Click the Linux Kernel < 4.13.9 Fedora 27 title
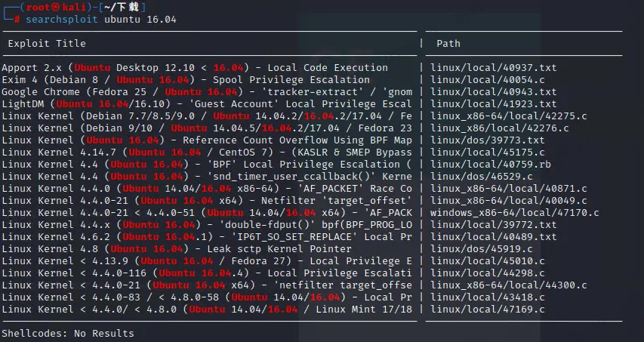 [x=207, y=261]
